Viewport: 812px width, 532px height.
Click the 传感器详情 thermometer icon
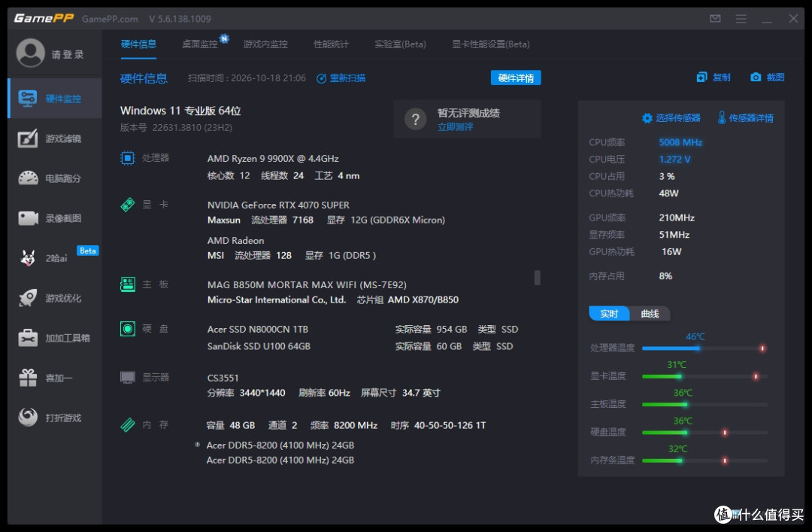coord(721,117)
